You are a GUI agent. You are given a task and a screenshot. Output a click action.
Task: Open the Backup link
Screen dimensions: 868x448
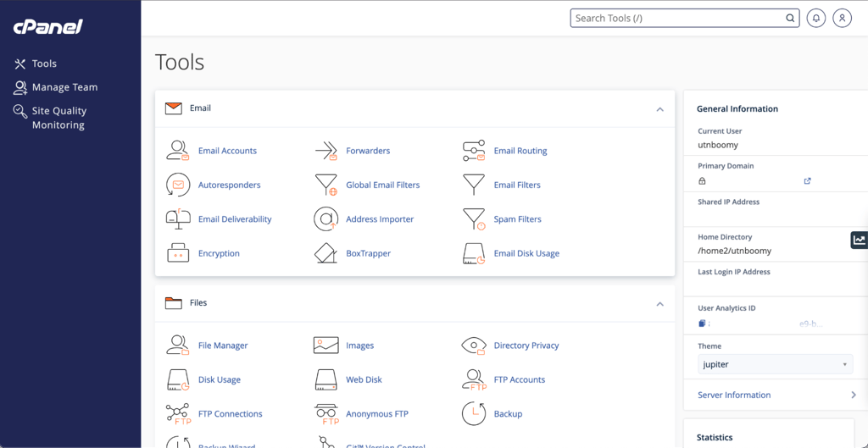[x=509, y=414]
